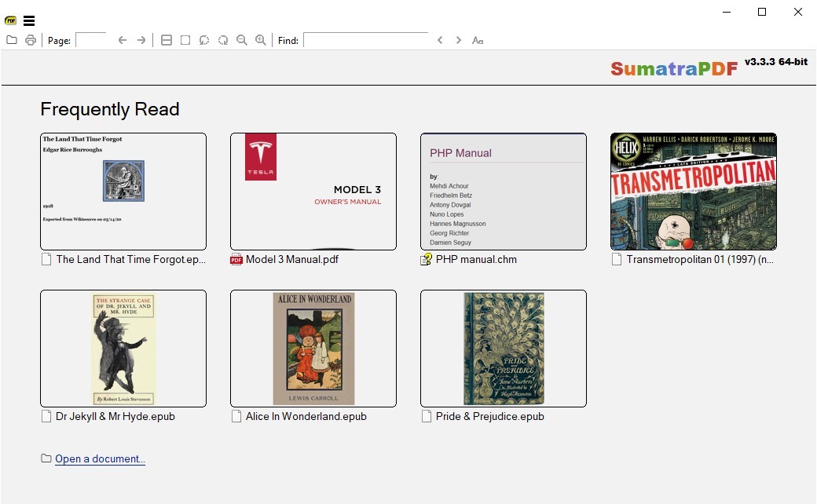The width and height of the screenshot is (817, 504).
Task: Rotate the document right
Action: pyautogui.click(x=222, y=39)
